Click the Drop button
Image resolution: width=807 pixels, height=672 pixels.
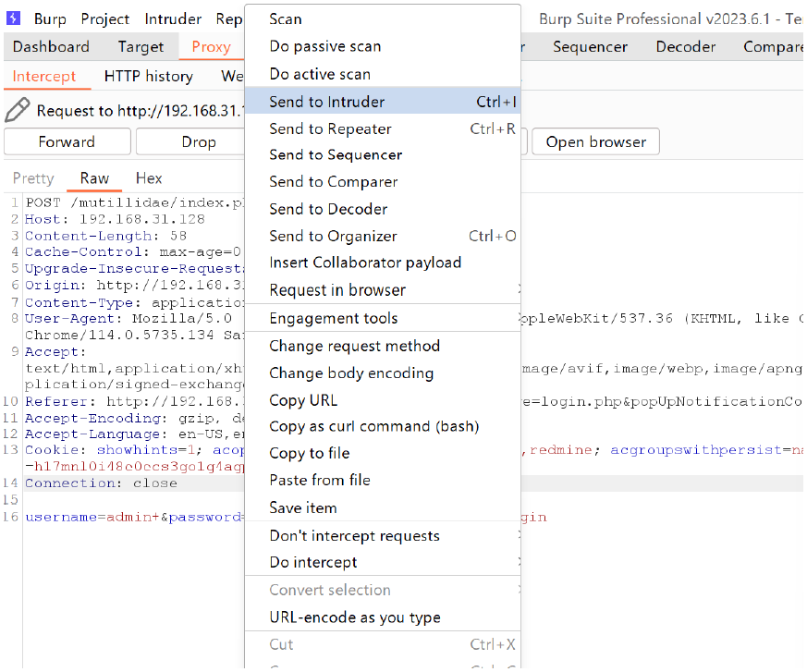[x=199, y=141]
